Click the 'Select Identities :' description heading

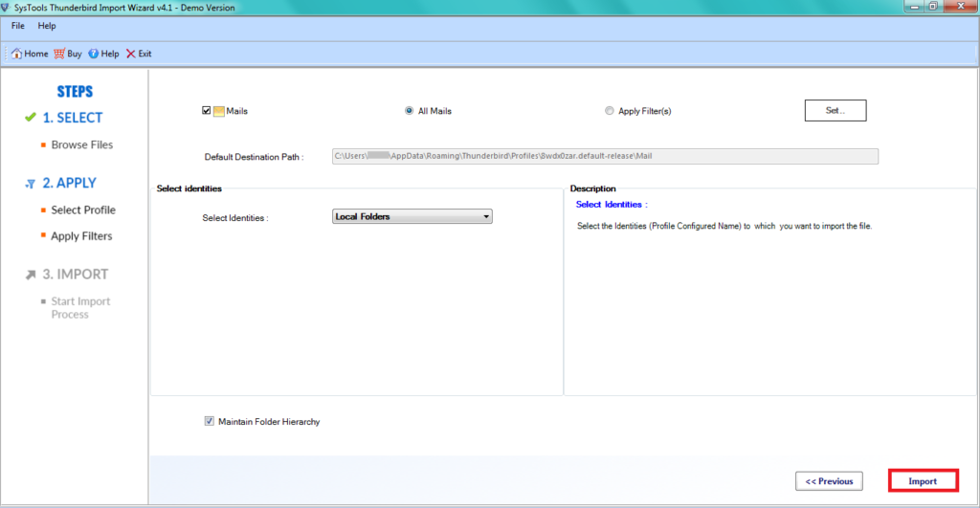click(x=612, y=205)
